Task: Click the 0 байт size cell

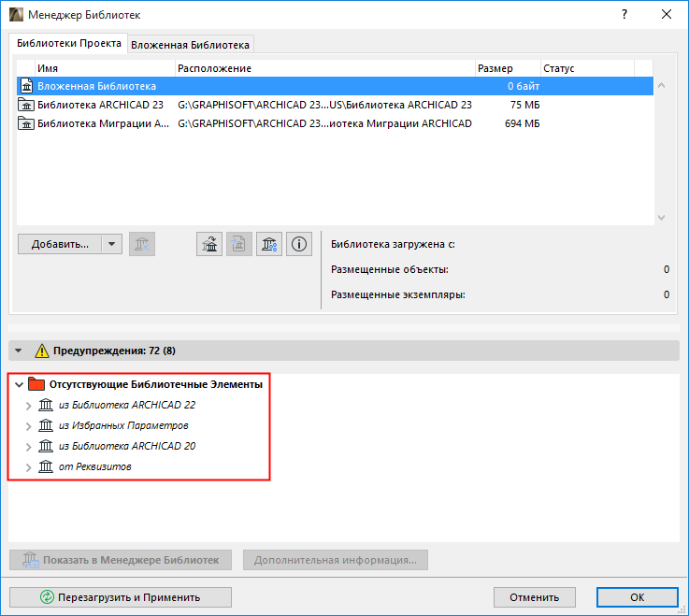Action: 524,86
